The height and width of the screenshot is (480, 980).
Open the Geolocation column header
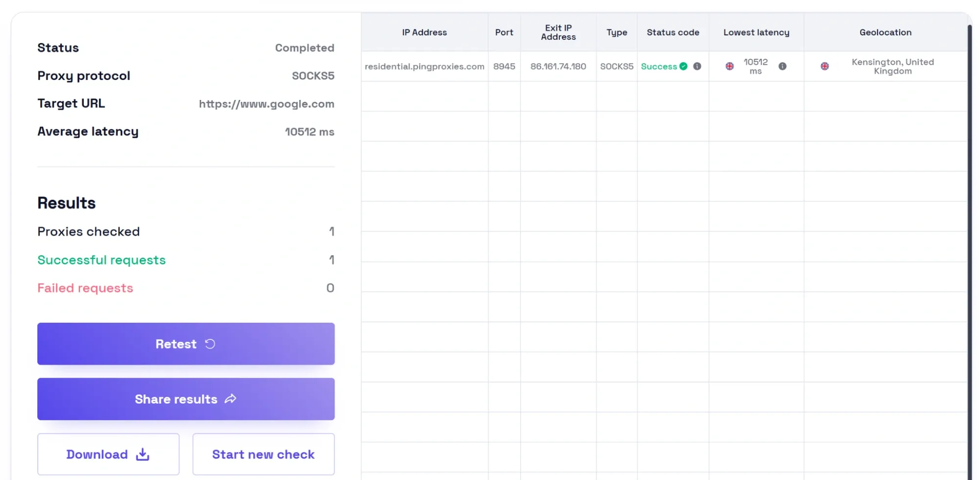click(885, 32)
